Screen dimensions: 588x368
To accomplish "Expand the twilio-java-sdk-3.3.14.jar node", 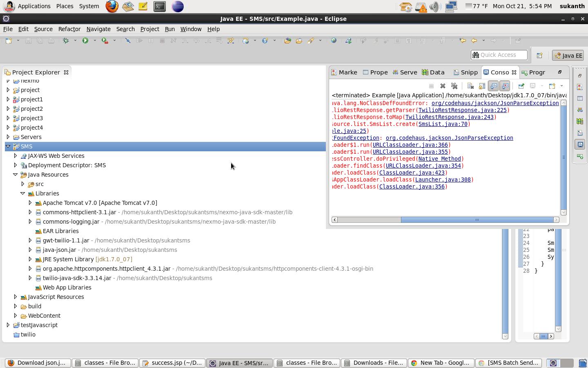I will pyautogui.click(x=30, y=278).
